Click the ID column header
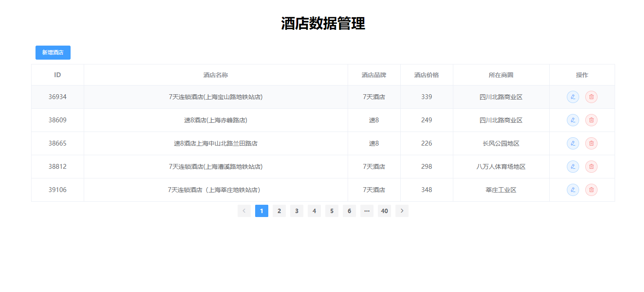 tap(57, 75)
